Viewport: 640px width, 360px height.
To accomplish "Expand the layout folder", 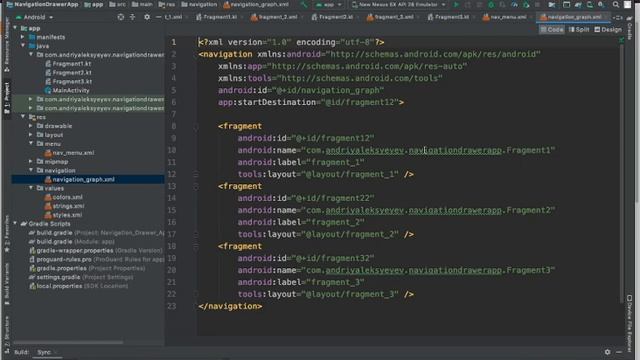I will [x=31, y=135].
